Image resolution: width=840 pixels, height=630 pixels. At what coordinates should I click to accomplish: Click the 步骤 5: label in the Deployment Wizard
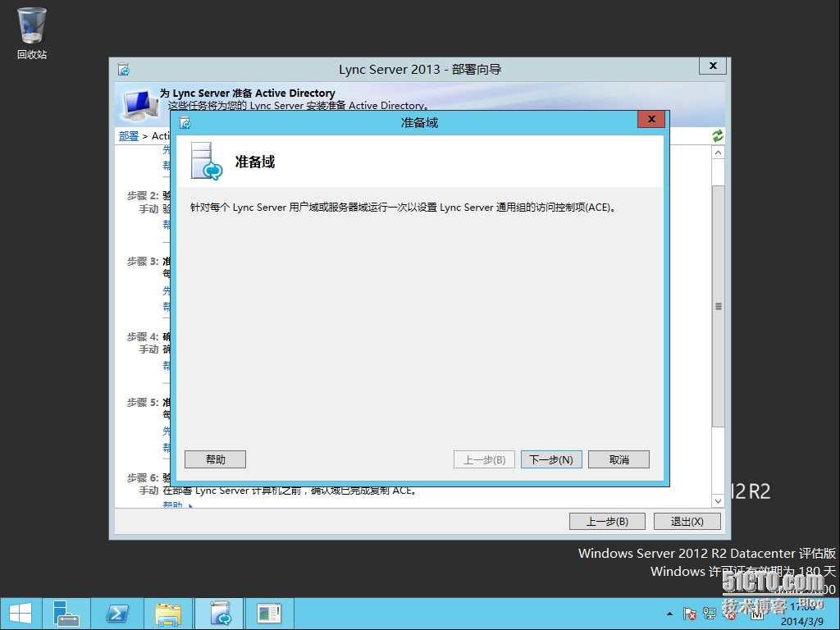pos(143,402)
